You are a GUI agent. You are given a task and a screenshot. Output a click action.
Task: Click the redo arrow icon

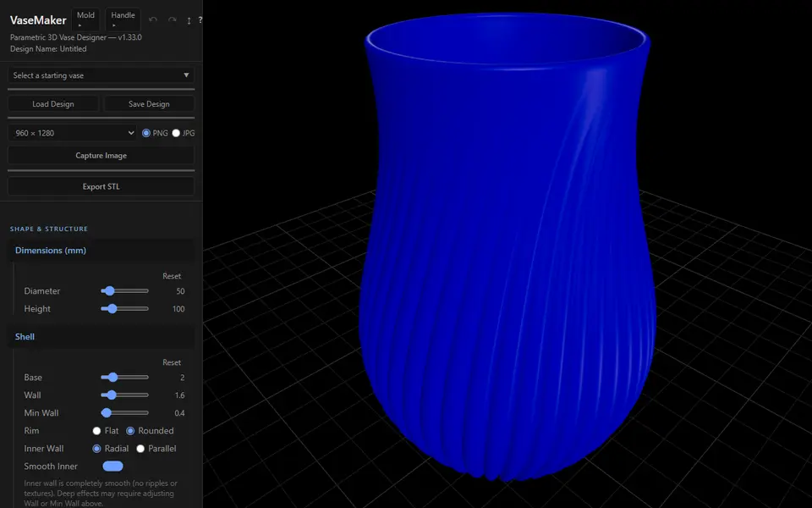tap(173, 19)
